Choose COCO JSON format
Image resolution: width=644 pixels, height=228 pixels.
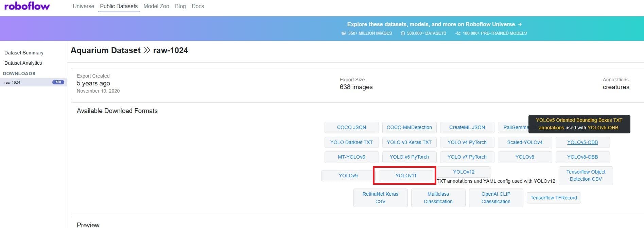351,127
